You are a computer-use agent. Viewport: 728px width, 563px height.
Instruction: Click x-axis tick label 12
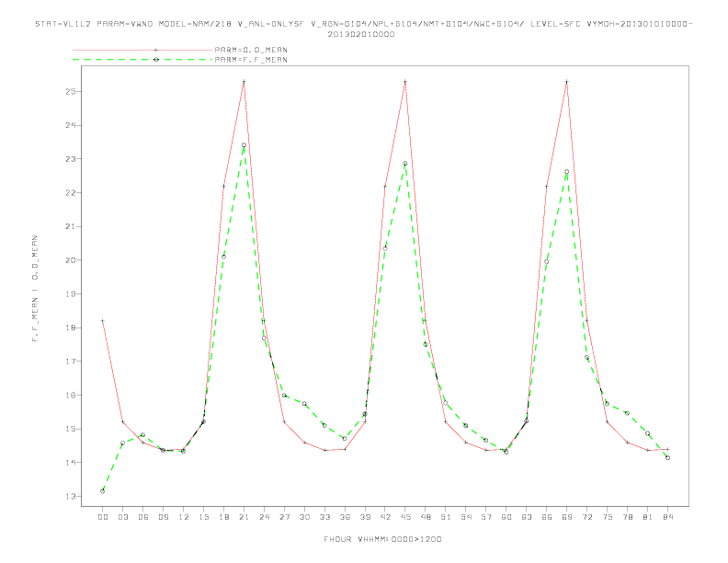tap(184, 517)
